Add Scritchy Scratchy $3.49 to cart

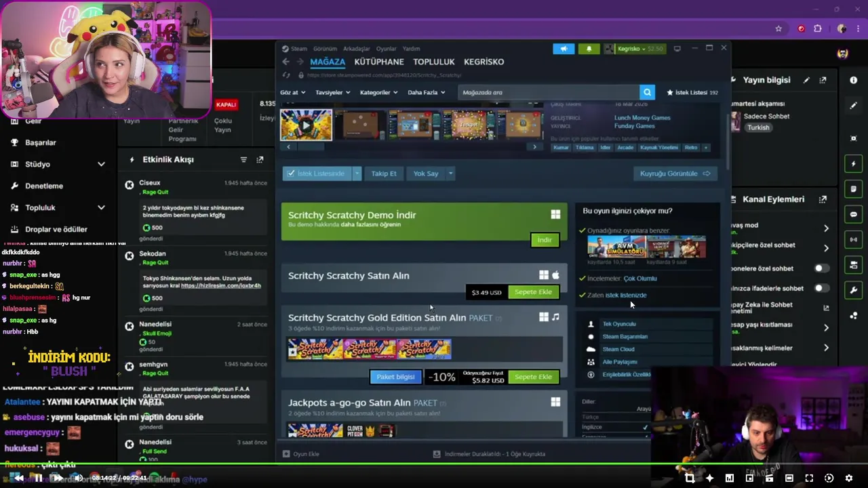(x=533, y=292)
